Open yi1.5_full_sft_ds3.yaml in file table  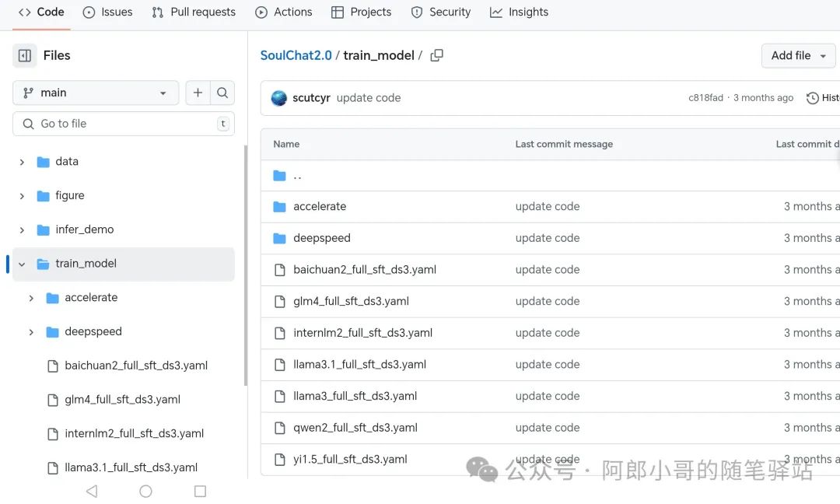coord(350,459)
